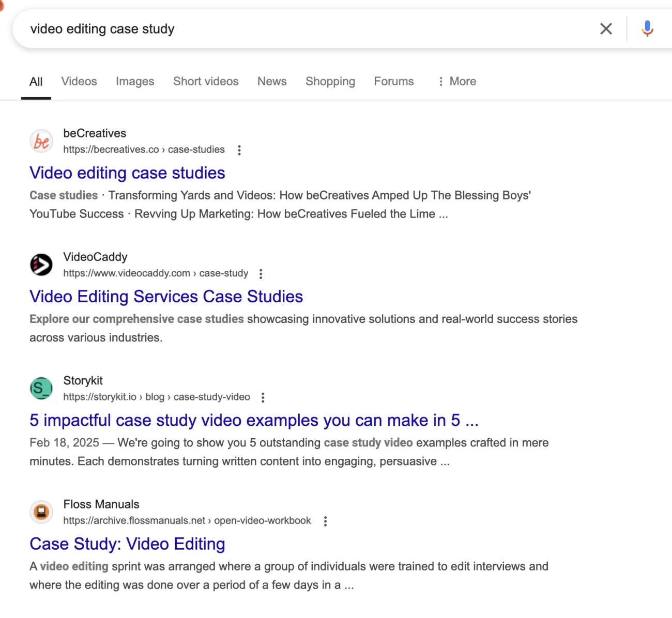Image resolution: width=672 pixels, height=618 pixels.
Task: Click the storykit.io blog URL
Action: 157,397
